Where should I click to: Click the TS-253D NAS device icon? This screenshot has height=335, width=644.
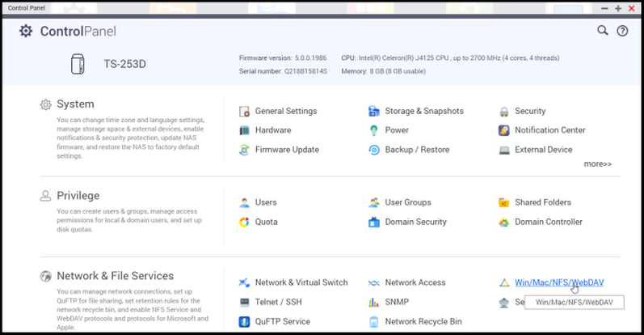[x=78, y=64]
